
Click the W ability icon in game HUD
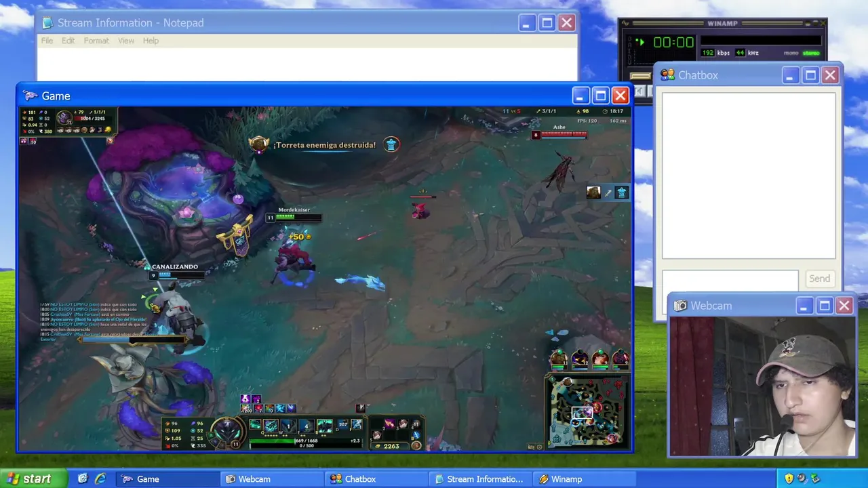[289, 426]
